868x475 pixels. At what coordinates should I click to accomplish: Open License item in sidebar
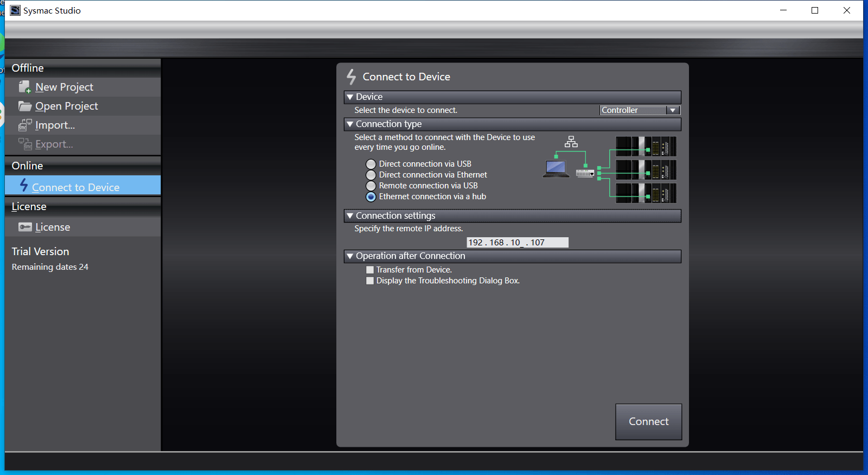[x=82, y=227]
